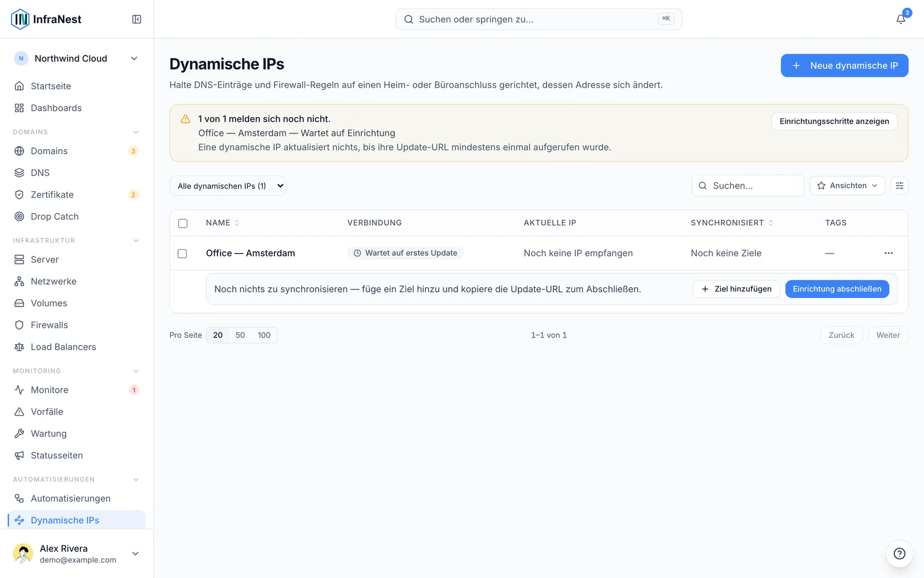Image resolution: width=924 pixels, height=578 pixels.
Task: Focus the global search field
Action: click(x=539, y=19)
